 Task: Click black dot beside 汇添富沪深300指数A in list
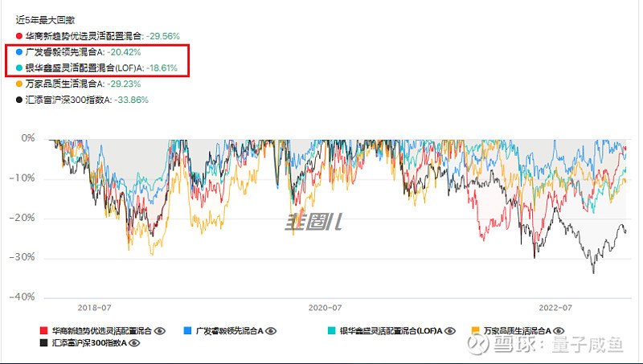(19, 100)
